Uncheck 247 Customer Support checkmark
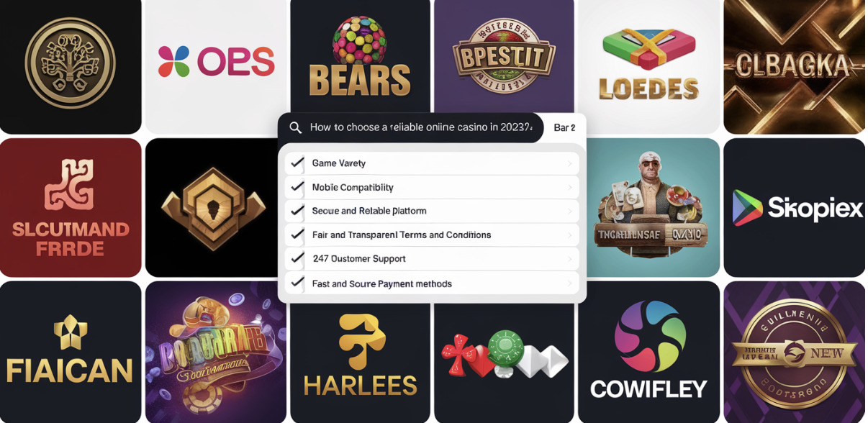 click(x=296, y=258)
